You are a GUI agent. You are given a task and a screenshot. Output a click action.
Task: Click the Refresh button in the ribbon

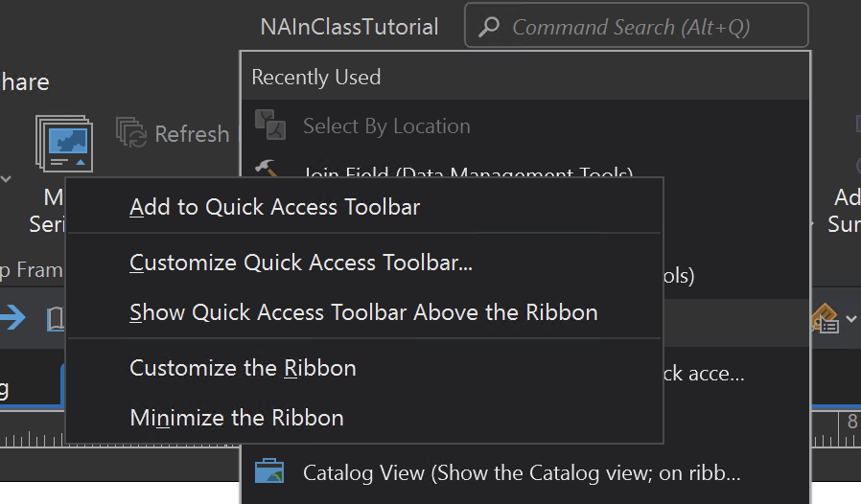coord(174,133)
